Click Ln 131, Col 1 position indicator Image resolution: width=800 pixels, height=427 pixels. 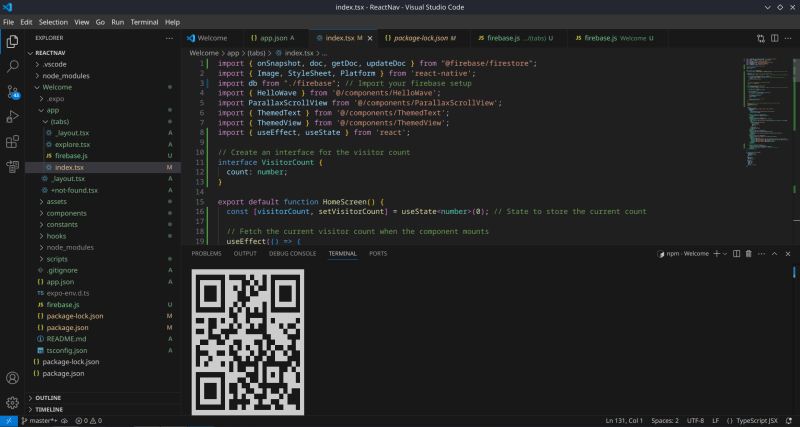[x=624, y=421]
